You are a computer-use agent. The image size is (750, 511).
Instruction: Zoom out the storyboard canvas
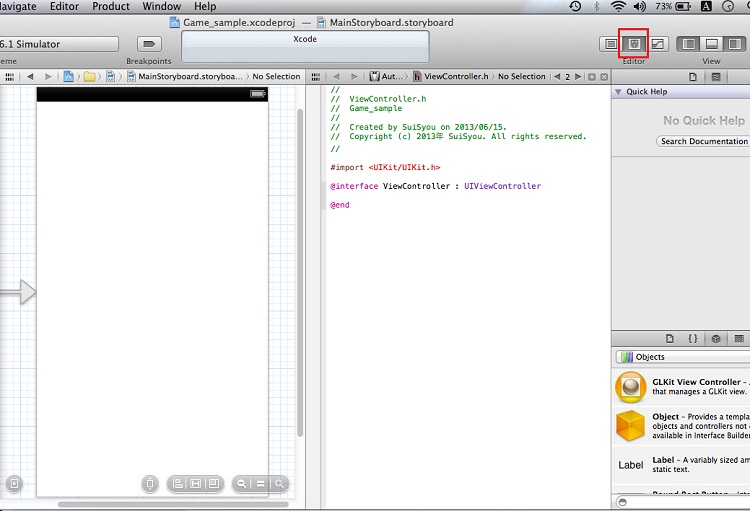(x=241, y=484)
